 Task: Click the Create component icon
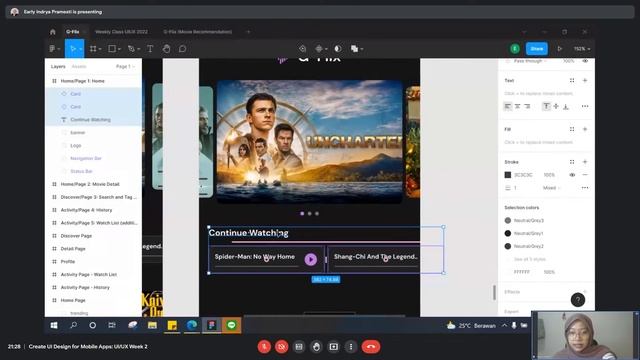pos(319,49)
